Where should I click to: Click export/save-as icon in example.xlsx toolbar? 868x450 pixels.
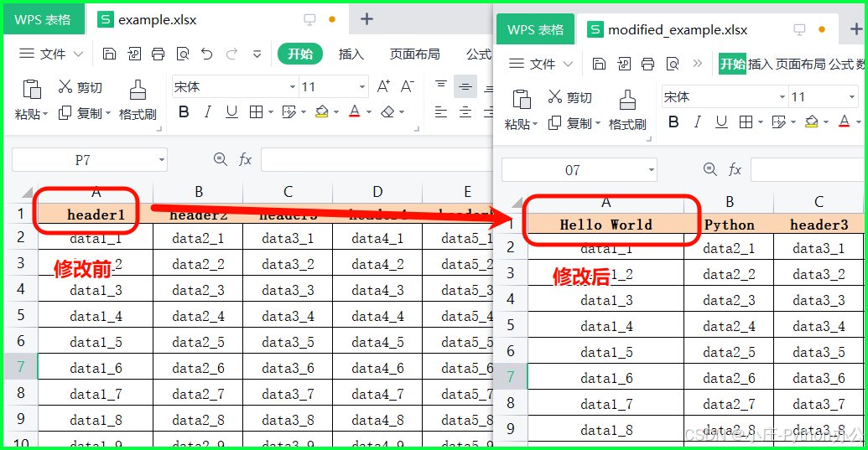pos(134,54)
